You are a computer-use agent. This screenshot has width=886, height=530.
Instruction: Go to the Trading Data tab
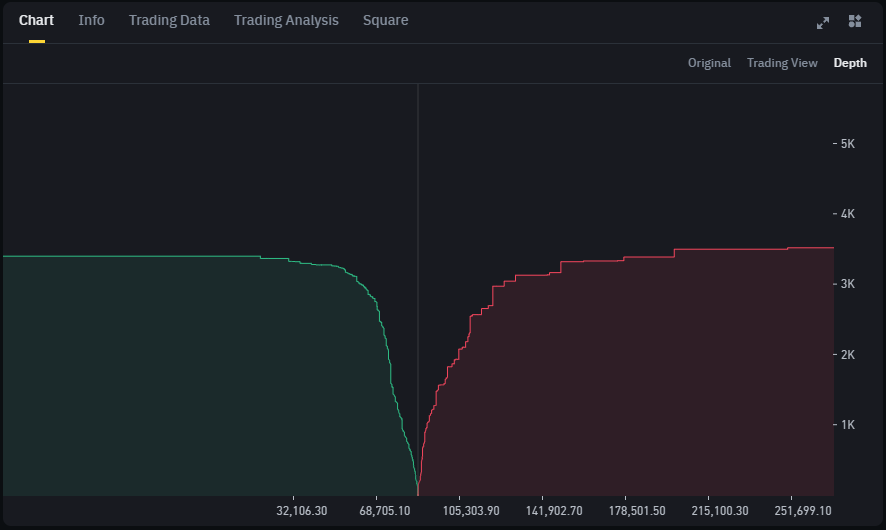pyautogui.click(x=169, y=20)
